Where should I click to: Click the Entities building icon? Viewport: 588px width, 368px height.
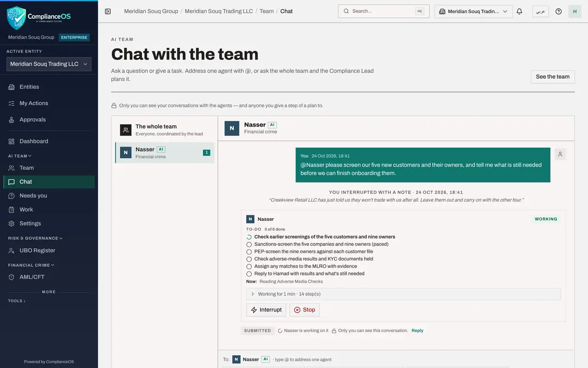pyautogui.click(x=11, y=87)
